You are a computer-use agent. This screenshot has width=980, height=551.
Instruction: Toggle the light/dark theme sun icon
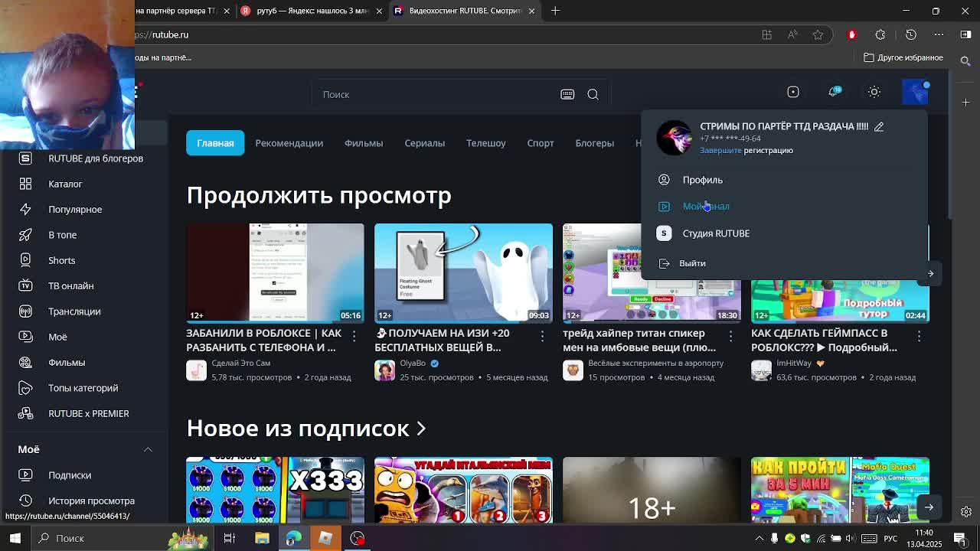tap(874, 92)
